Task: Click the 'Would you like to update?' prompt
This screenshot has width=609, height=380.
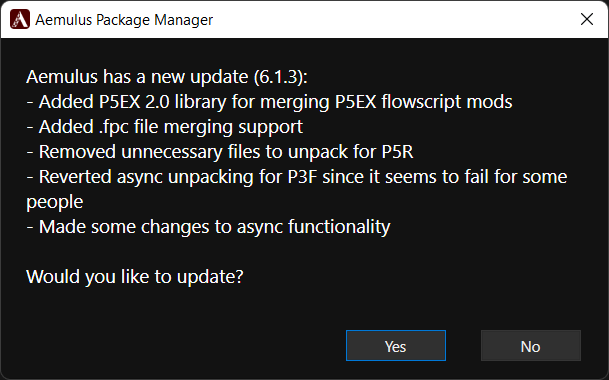Action: (135, 277)
